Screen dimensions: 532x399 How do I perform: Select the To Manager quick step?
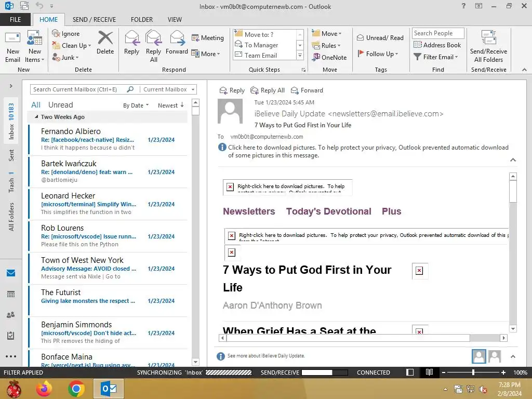pyautogui.click(x=264, y=45)
